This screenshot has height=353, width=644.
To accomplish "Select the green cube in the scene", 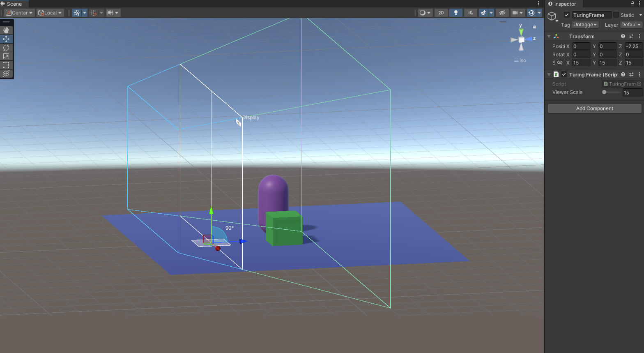I will pos(284,228).
